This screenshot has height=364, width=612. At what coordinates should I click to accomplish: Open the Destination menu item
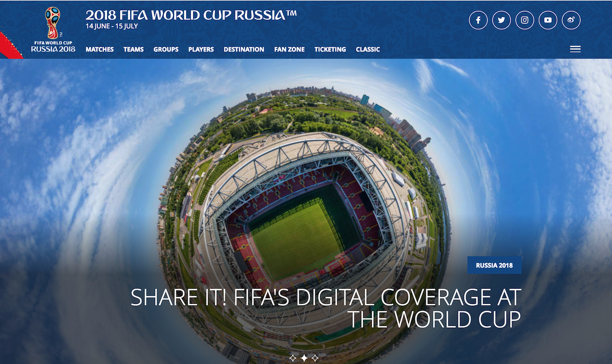244,49
